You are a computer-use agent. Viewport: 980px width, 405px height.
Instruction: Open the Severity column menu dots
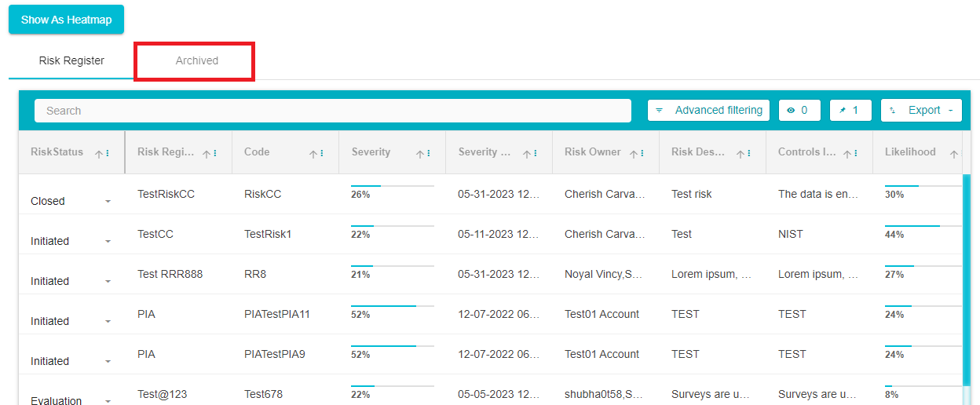click(x=429, y=154)
